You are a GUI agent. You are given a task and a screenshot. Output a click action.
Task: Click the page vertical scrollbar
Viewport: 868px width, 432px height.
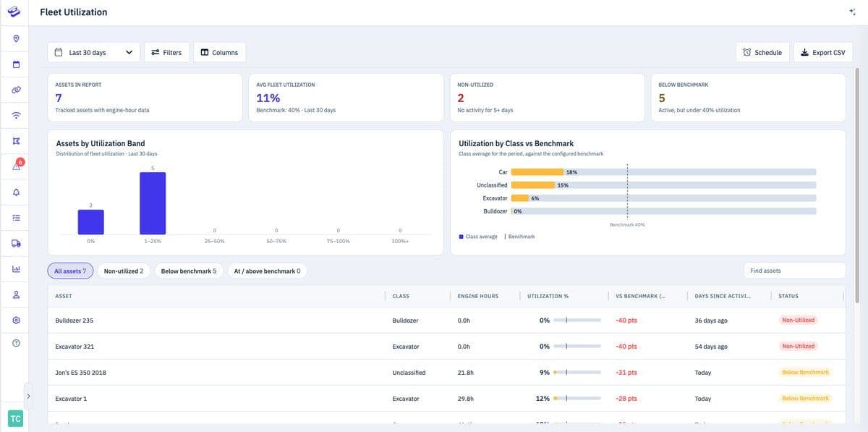pyautogui.click(x=857, y=185)
